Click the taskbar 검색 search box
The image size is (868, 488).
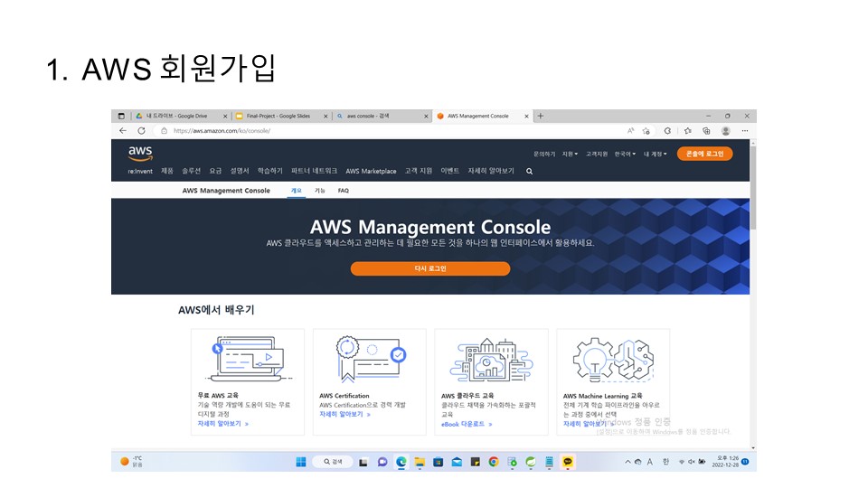pyautogui.click(x=332, y=462)
